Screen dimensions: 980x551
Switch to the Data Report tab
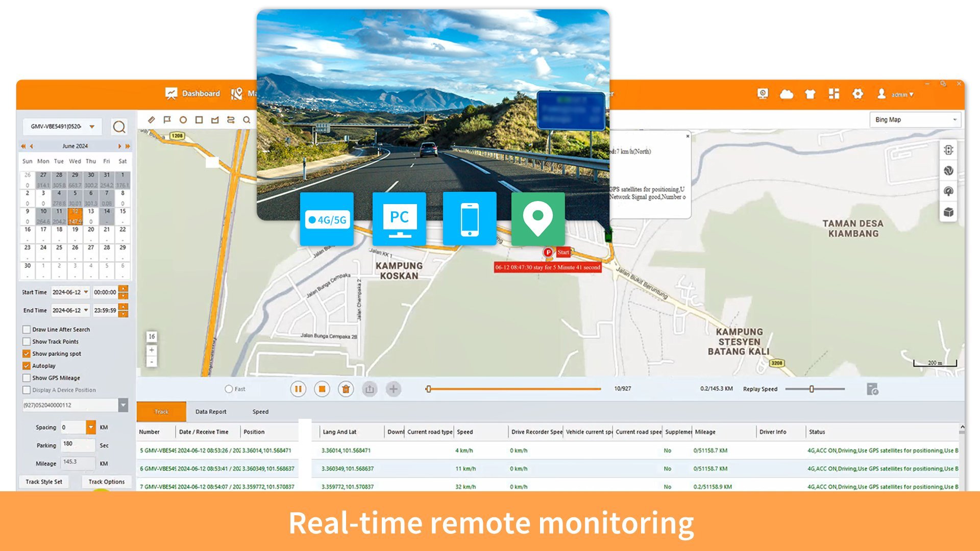[x=211, y=412]
